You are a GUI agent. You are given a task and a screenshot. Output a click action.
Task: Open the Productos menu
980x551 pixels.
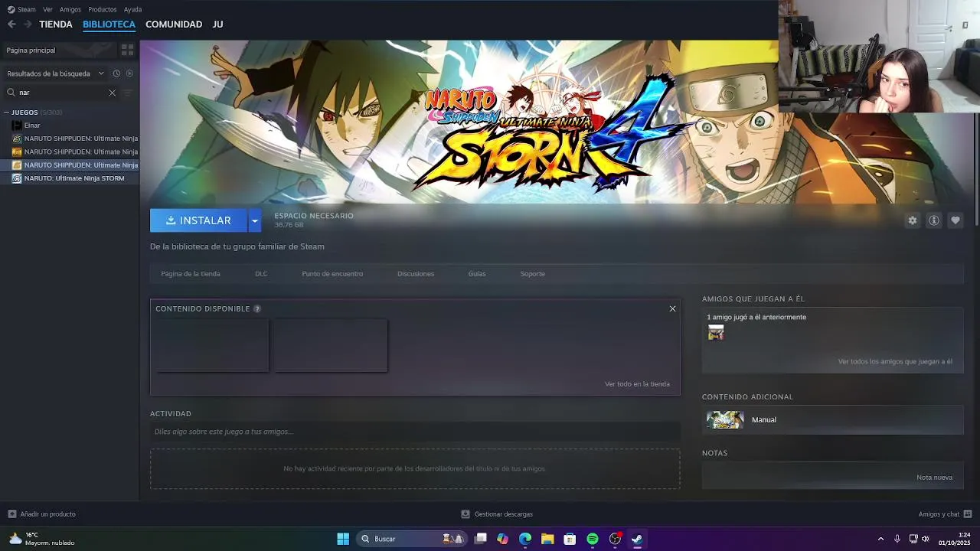tap(103, 9)
